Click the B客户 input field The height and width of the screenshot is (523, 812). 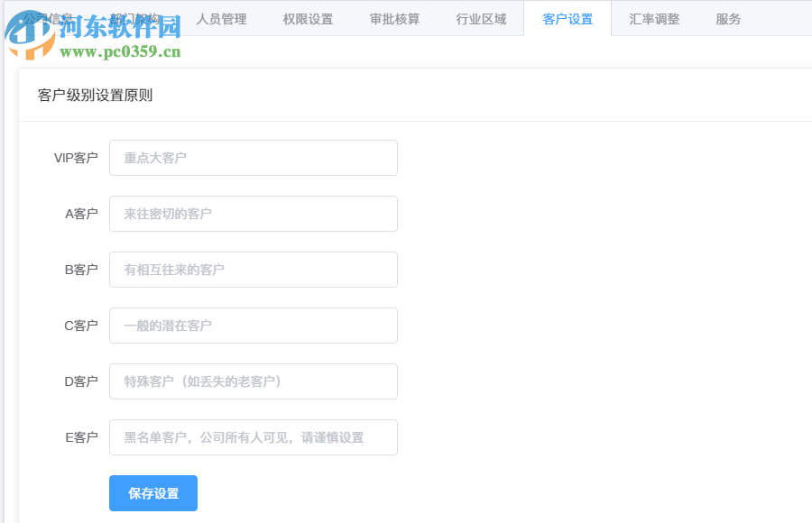click(253, 270)
